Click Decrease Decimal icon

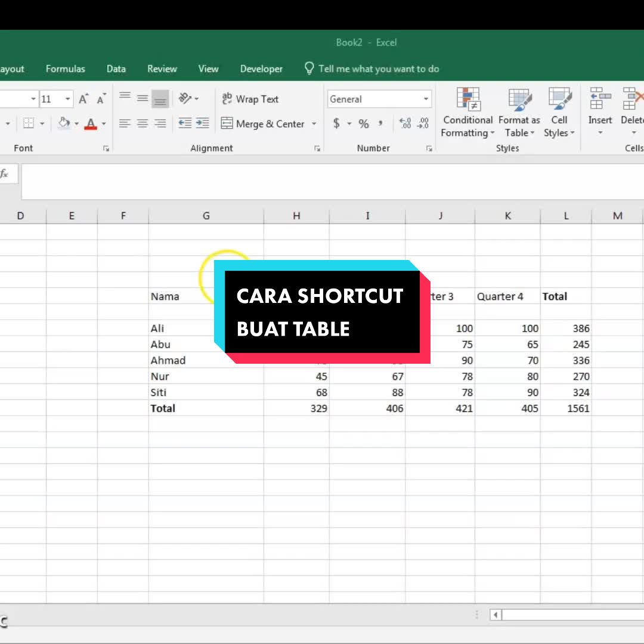(x=423, y=123)
